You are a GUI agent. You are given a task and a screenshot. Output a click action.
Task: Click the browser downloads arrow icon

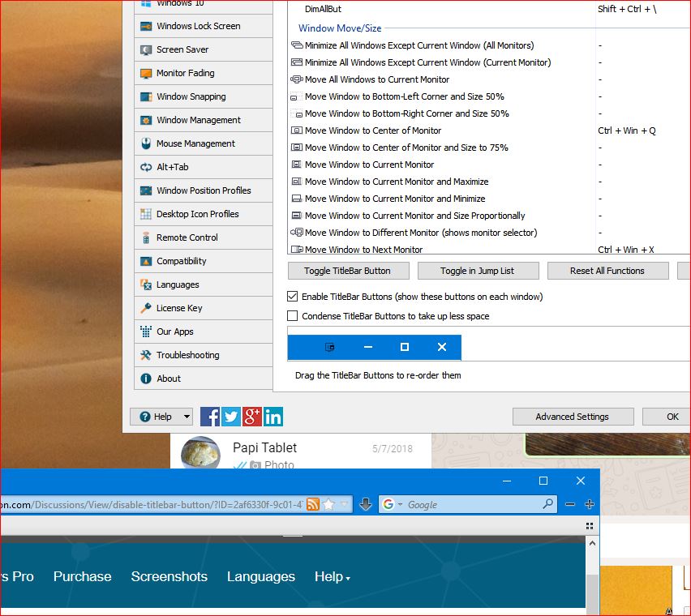pyautogui.click(x=365, y=504)
